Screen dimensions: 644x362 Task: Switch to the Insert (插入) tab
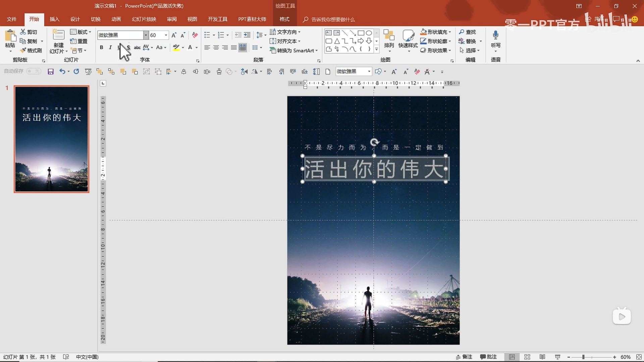(54, 19)
